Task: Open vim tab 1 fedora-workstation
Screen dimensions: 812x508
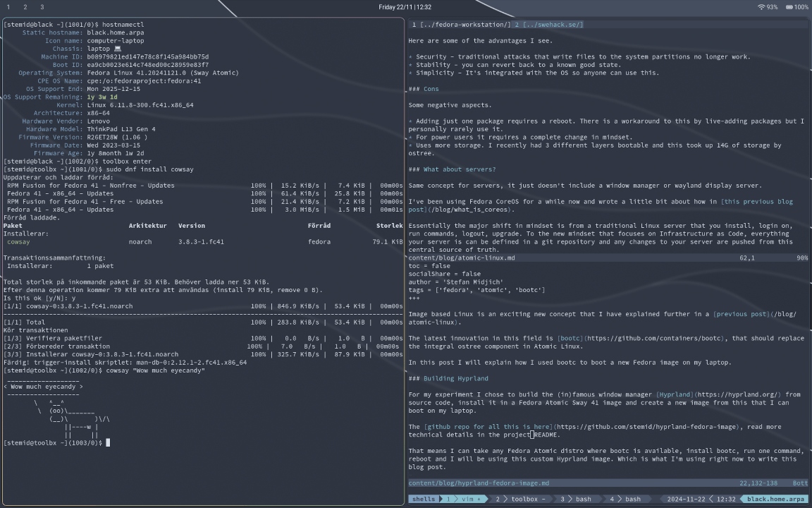Action: (x=461, y=25)
